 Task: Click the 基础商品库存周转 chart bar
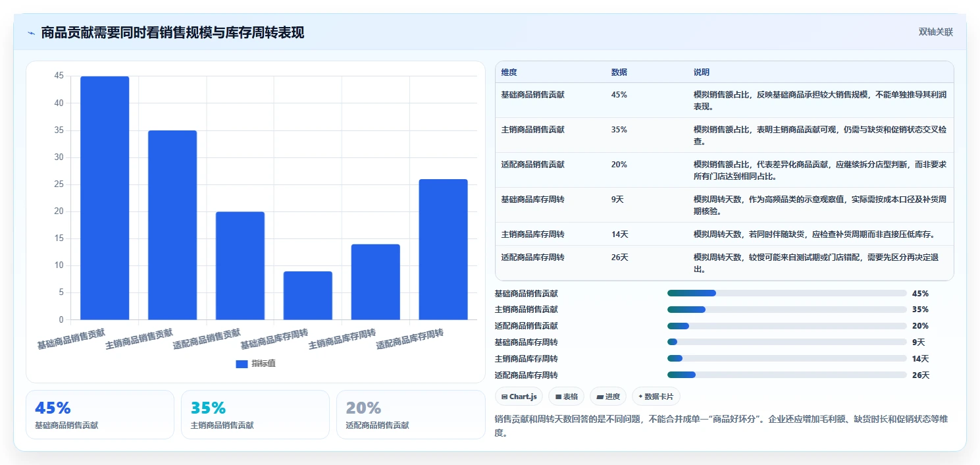(308, 296)
